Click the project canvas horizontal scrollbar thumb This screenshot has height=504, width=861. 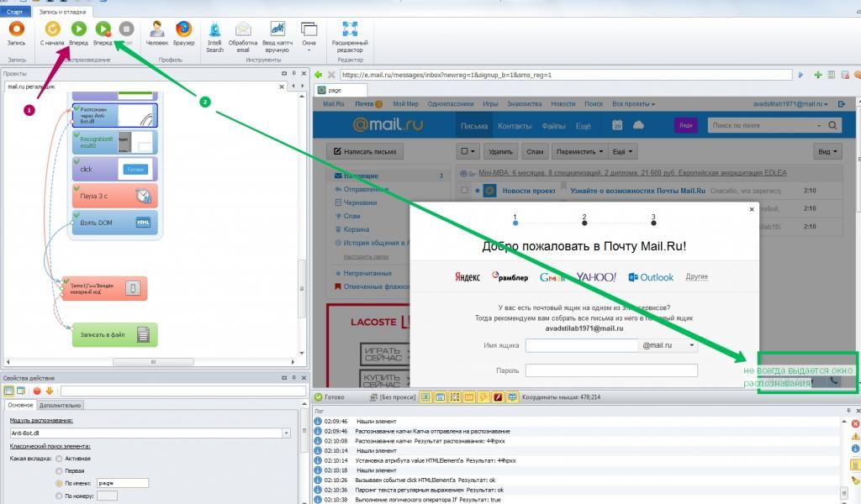tap(153, 362)
